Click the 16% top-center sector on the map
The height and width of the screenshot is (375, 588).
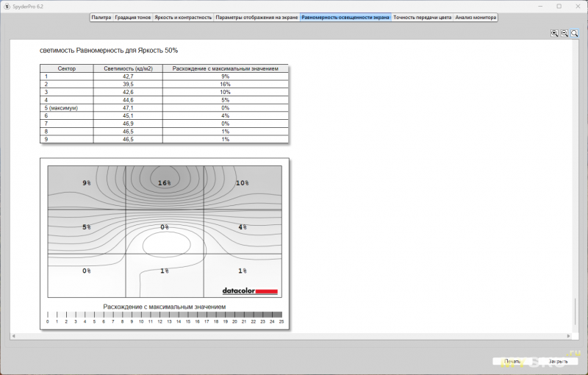coord(164,182)
